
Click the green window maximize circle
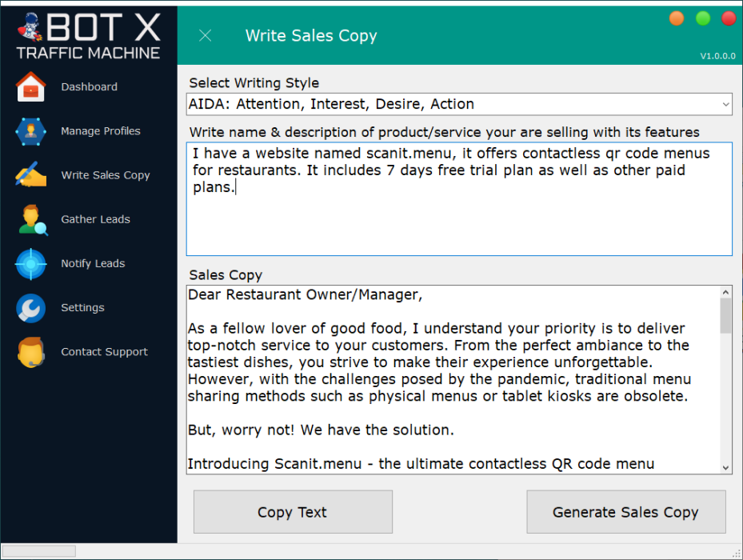click(x=703, y=18)
